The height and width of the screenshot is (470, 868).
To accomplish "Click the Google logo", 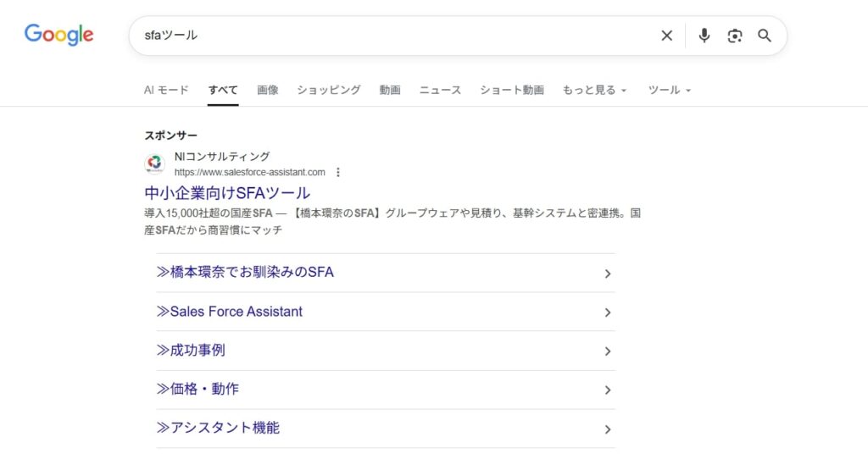I will (58, 35).
